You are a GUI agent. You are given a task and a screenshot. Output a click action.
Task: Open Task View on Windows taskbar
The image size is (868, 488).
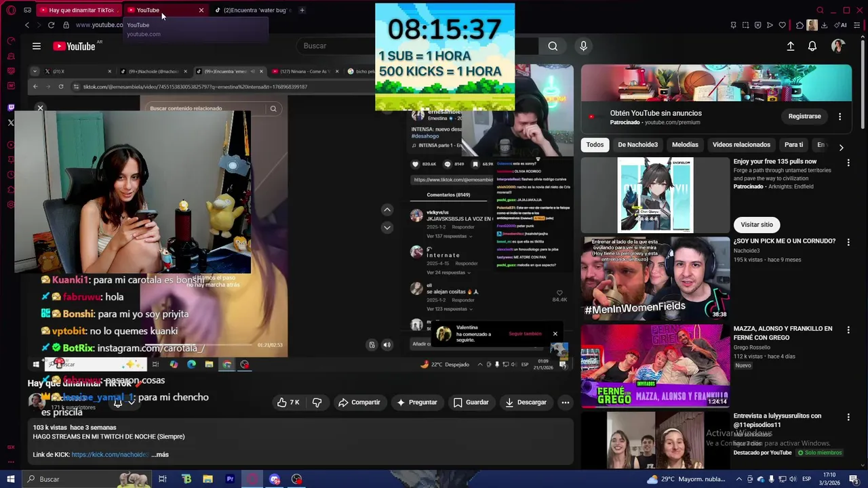point(163,479)
